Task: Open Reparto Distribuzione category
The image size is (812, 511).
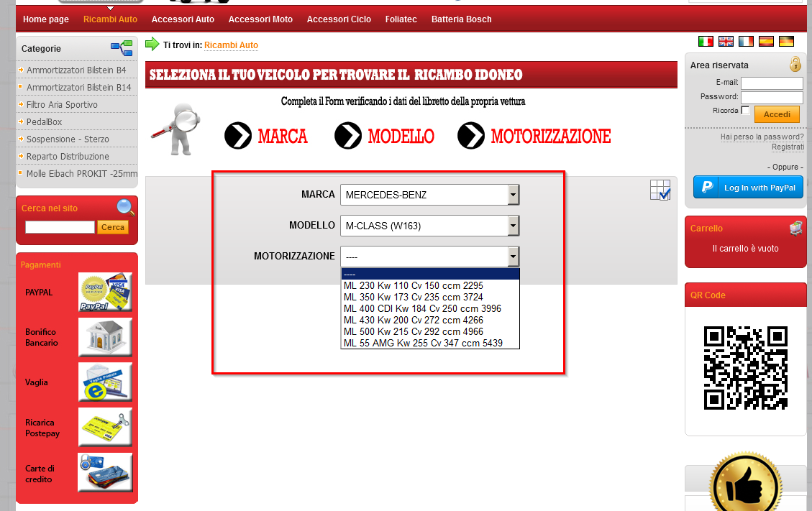Action: (x=68, y=157)
